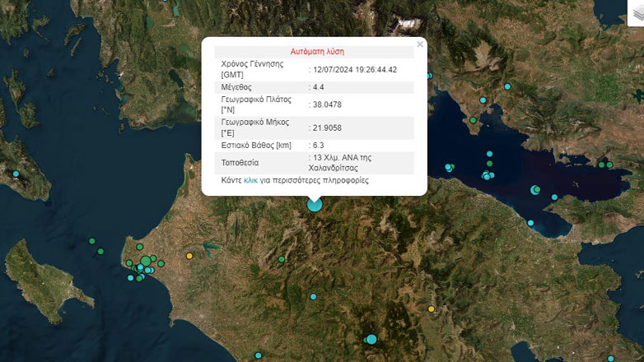Image resolution: width=644 pixels, height=362 pixels.
Task: Select magnitude value '4.4'
Action: pos(319,87)
